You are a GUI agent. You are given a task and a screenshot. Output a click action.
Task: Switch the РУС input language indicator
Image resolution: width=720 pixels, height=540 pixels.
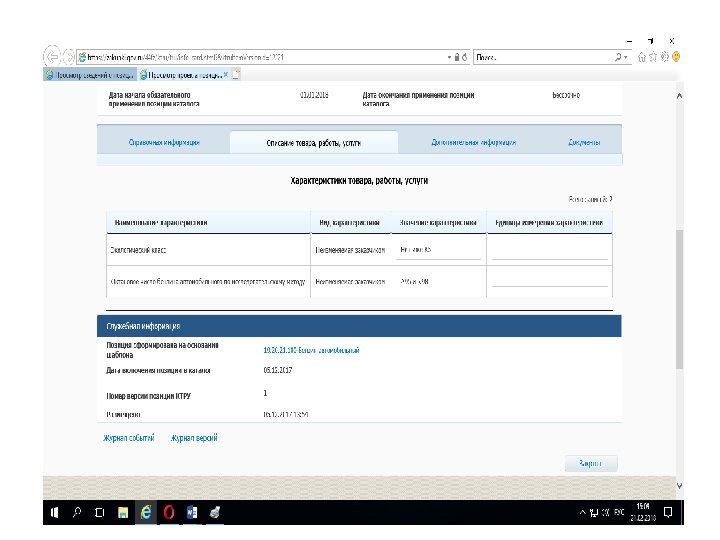click(x=619, y=512)
